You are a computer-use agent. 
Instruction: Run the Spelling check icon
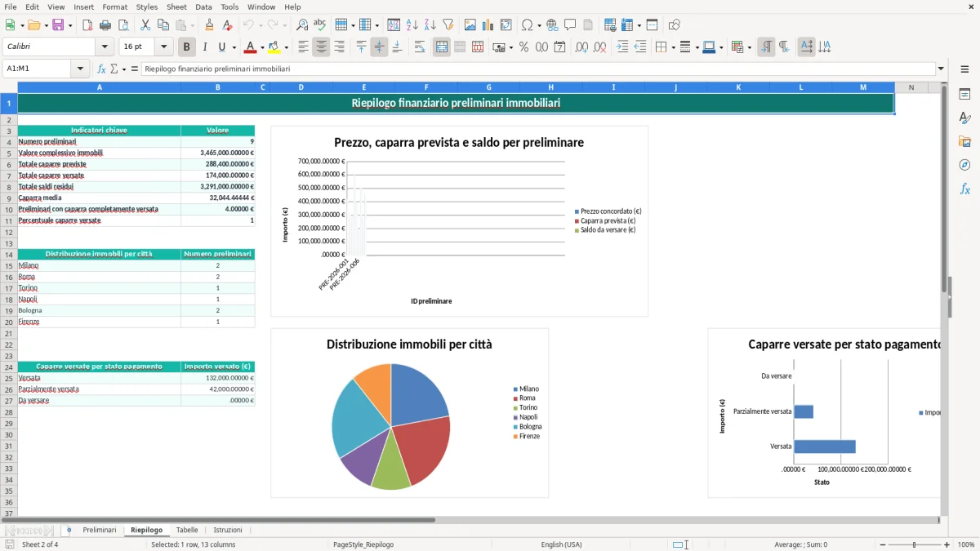click(320, 25)
